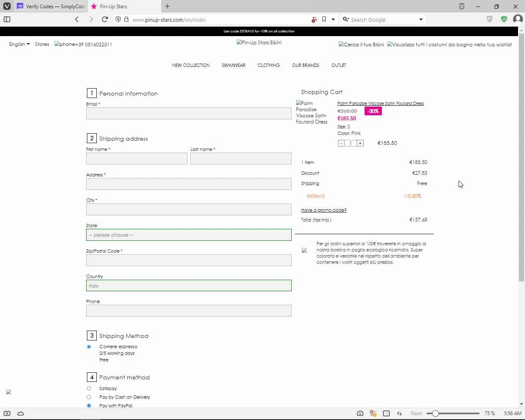Open Palm Paradise Viscose Satin Foulard Dress link
This screenshot has width=525, height=420.
pos(381,103)
